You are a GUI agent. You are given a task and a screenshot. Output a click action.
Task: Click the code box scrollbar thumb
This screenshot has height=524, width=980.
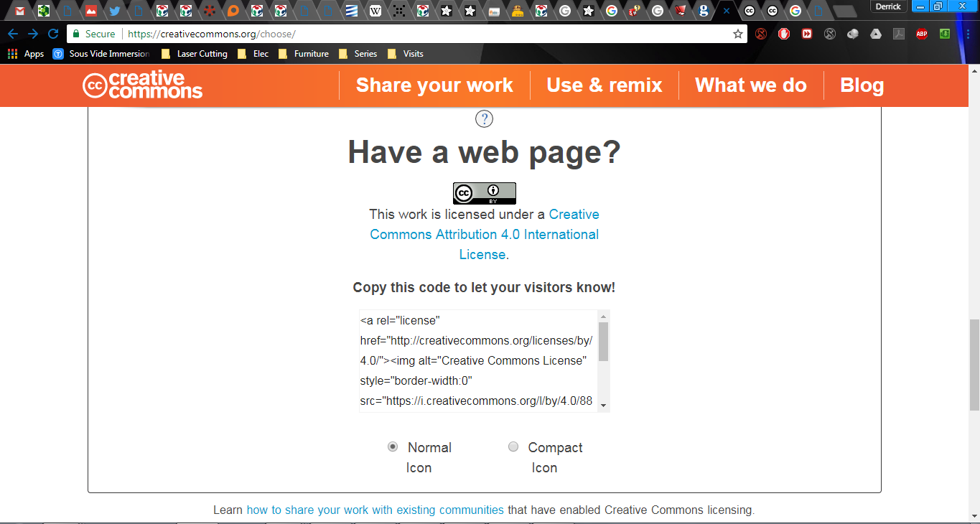point(603,342)
